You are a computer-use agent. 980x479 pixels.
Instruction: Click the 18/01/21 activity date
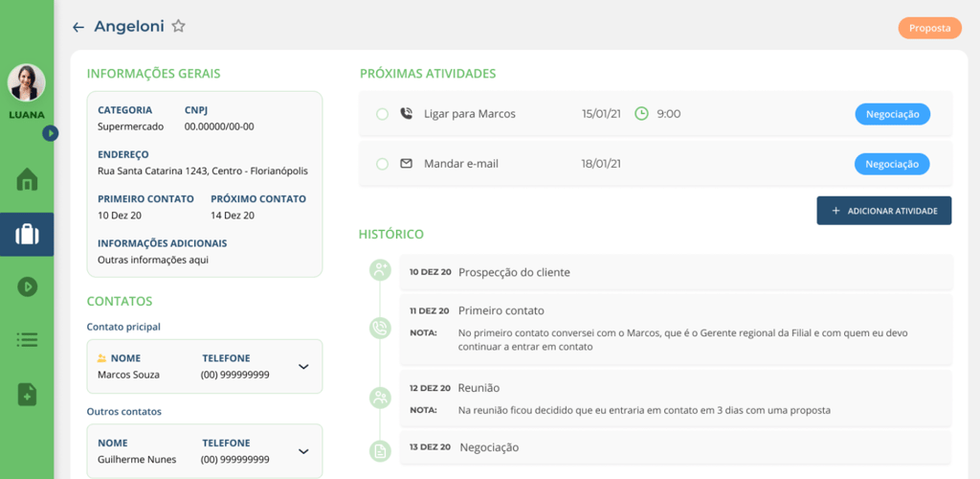tap(601, 164)
